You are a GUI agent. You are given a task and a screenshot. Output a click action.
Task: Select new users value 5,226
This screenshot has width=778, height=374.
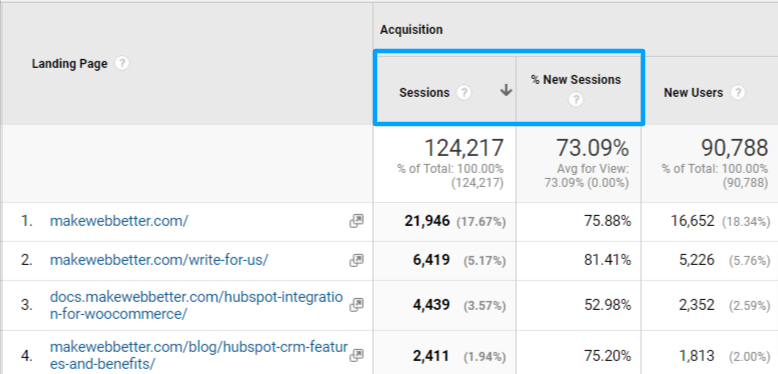point(697,260)
